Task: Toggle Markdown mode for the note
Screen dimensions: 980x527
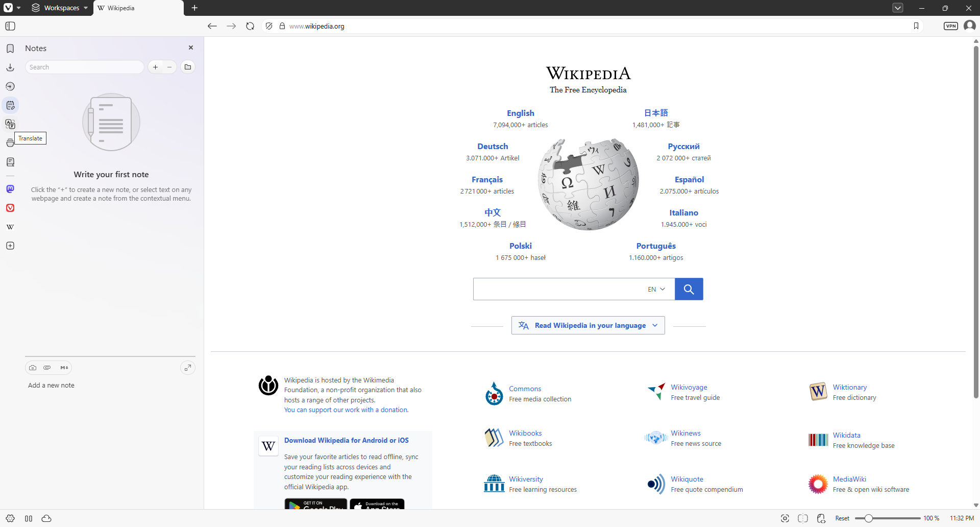Action: tap(64, 368)
